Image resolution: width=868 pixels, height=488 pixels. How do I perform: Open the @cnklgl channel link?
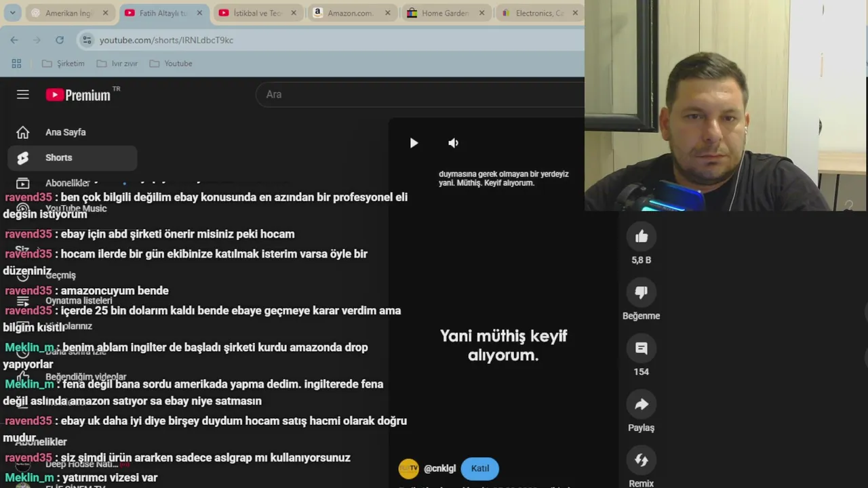pyautogui.click(x=439, y=468)
